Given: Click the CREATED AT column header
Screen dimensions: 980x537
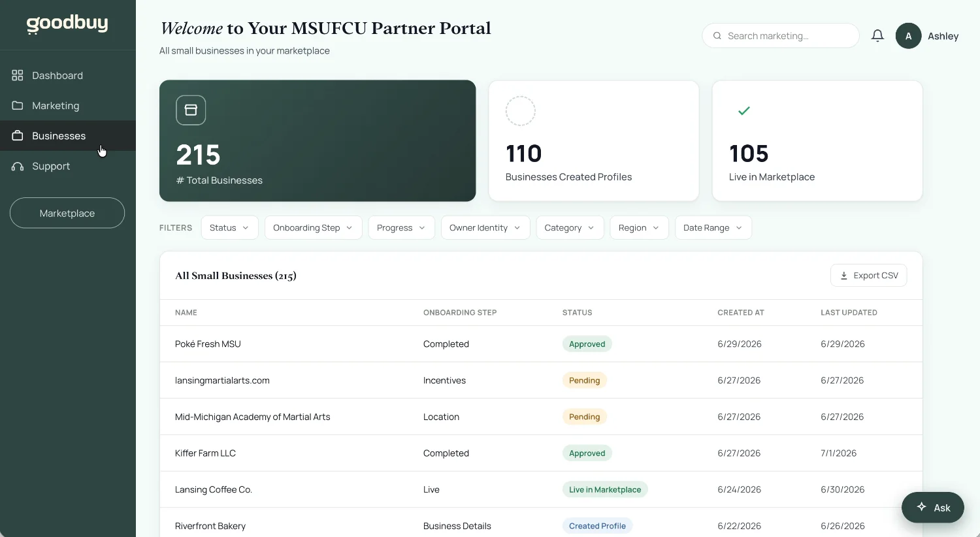Looking at the screenshot, I should pos(741,313).
